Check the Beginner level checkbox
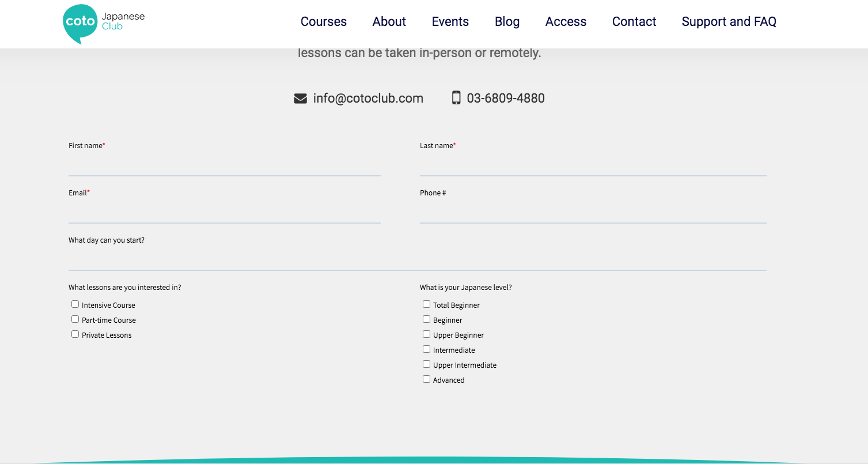 tap(426, 319)
